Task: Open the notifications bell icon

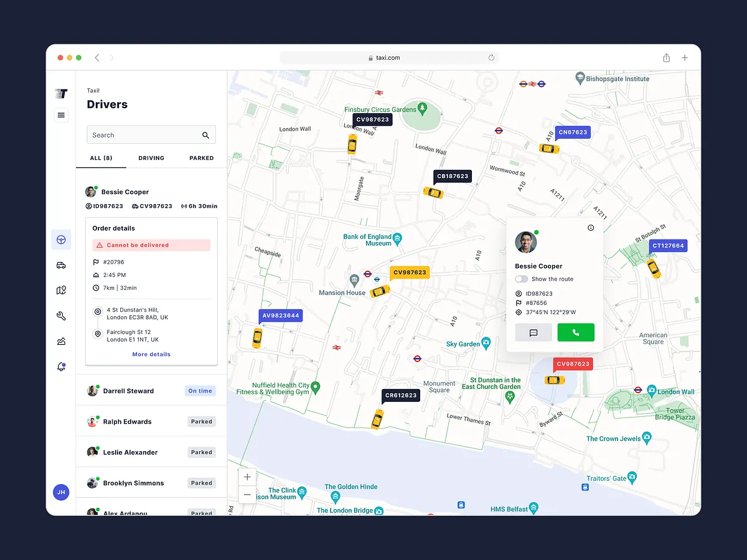Action: [60, 366]
